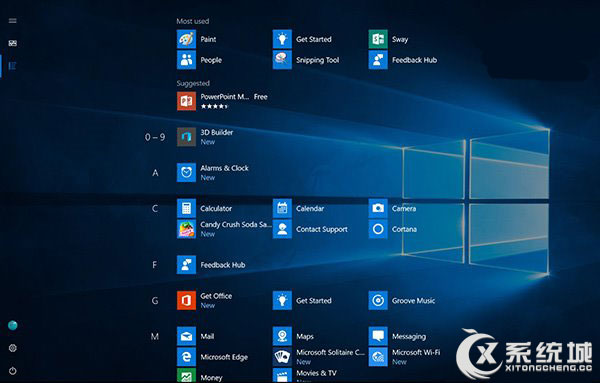Switch to pinned tiles view in left rail
Image resolution: width=600 pixels, height=383 pixels.
tap(13, 43)
